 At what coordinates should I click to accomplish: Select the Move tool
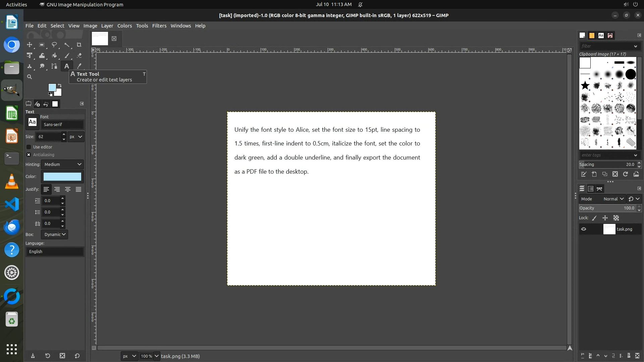(x=30, y=45)
